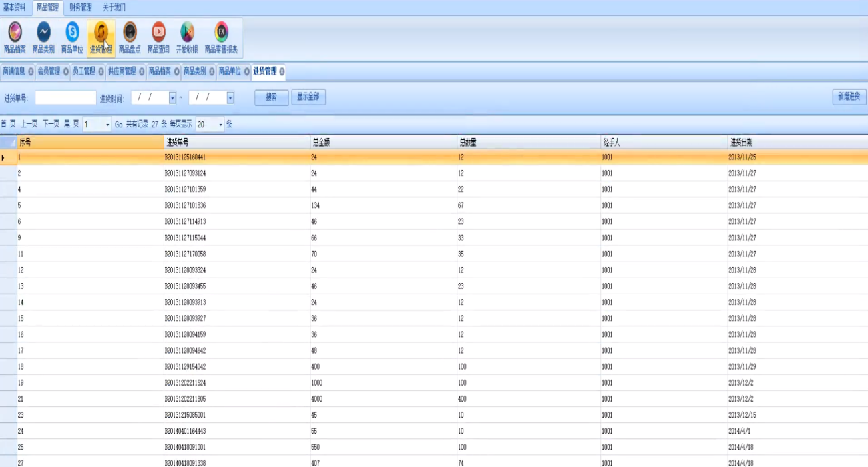This screenshot has height=467, width=868.
Task: Jump to last page via 尾页
Action: click(x=71, y=124)
